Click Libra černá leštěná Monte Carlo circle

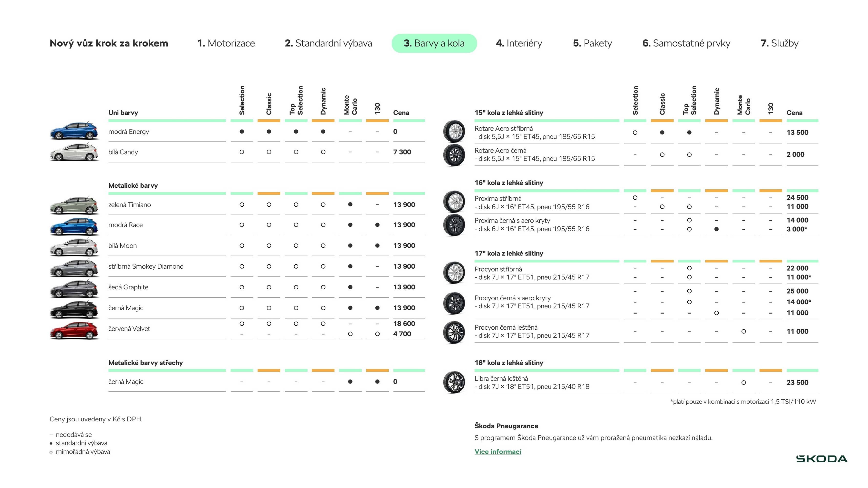tap(743, 383)
